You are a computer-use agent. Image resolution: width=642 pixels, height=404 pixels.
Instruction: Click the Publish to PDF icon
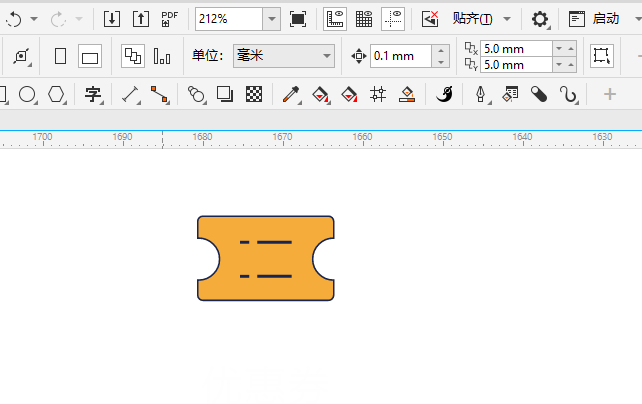tap(170, 19)
